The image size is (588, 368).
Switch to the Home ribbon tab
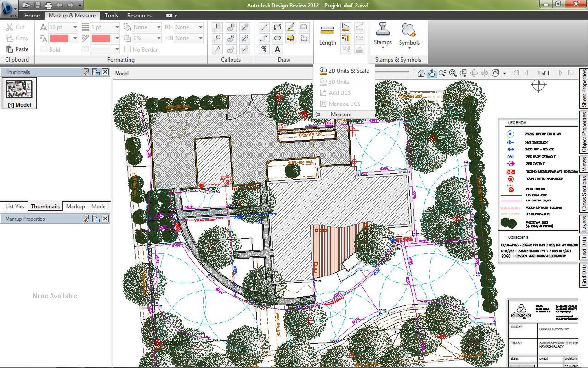click(32, 15)
